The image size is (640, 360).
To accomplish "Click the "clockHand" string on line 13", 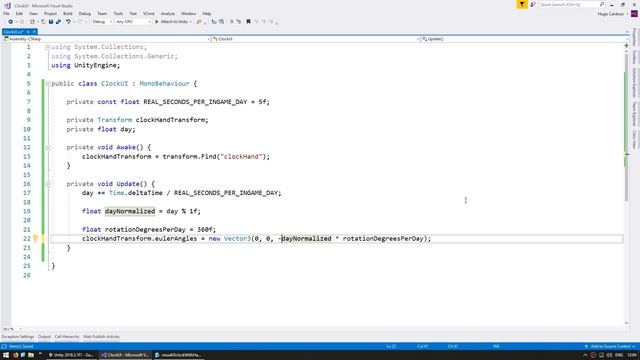I will click(242, 157).
